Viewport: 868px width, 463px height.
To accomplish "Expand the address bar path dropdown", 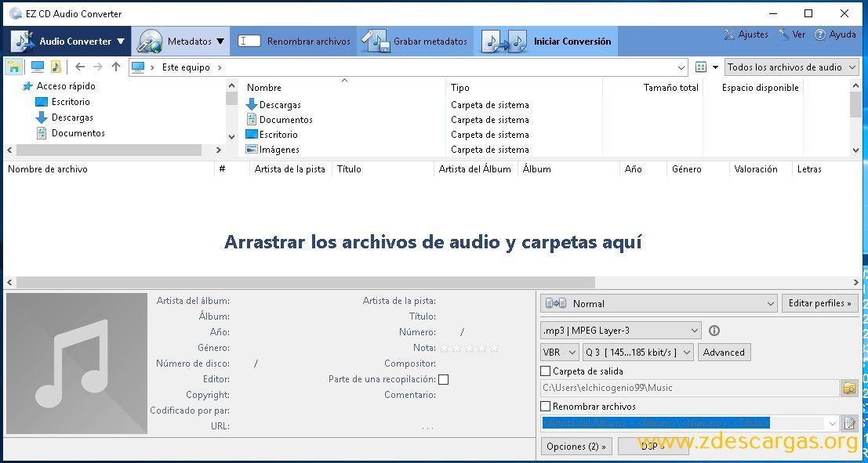I will (681, 67).
